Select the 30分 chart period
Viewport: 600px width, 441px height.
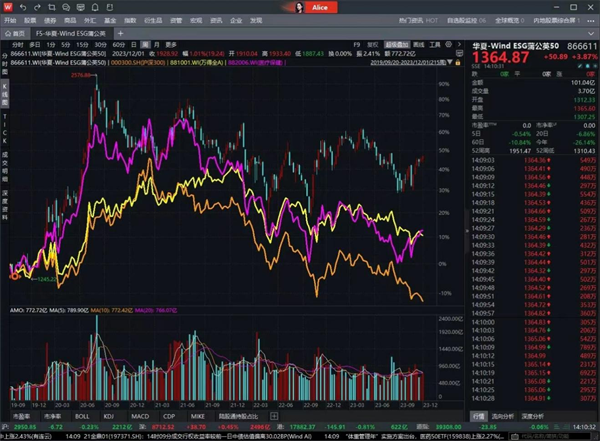click(100, 45)
